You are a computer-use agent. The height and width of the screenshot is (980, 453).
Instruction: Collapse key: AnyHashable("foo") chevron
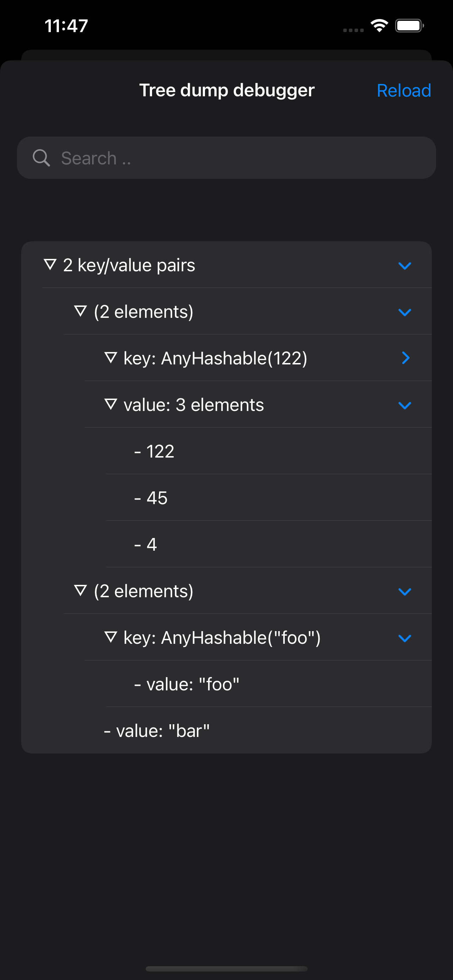[405, 639]
